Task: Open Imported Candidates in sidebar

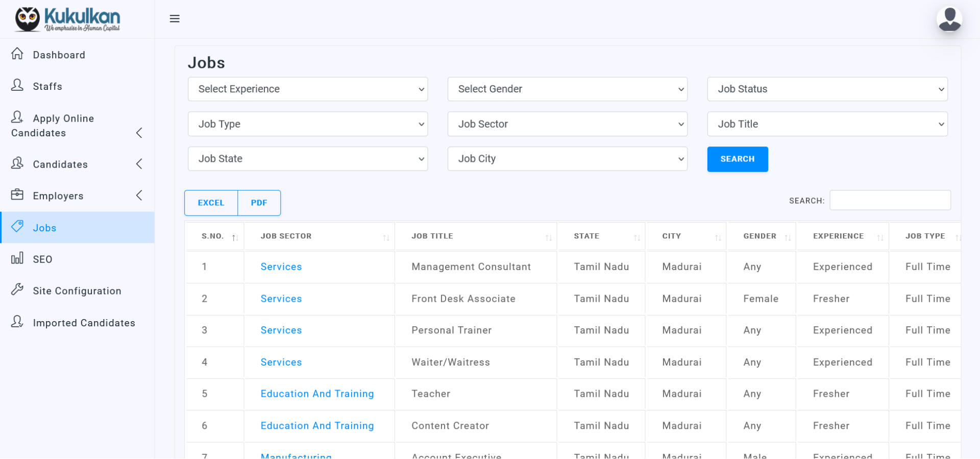Action: pyautogui.click(x=84, y=323)
